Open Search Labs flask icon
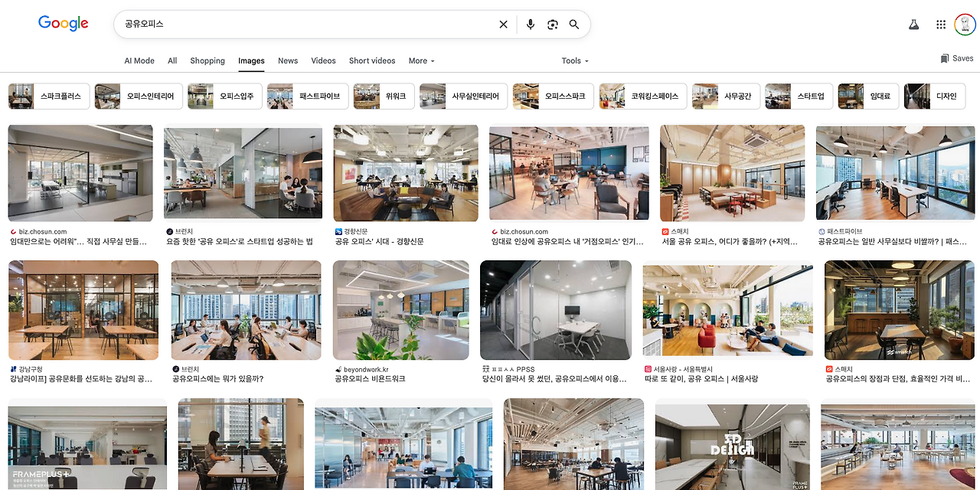This screenshot has height=490, width=980. (913, 24)
